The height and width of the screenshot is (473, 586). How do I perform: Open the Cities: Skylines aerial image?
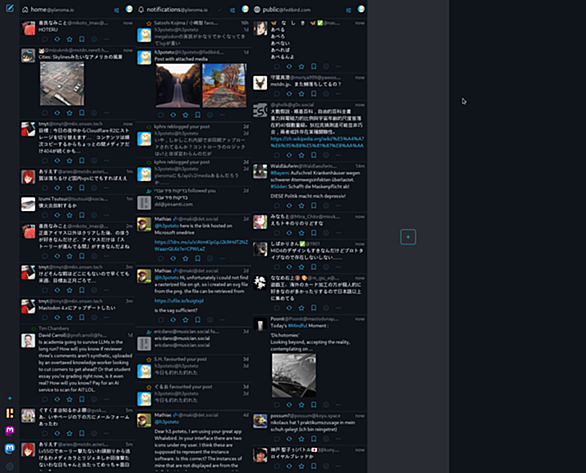tap(62, 84)
